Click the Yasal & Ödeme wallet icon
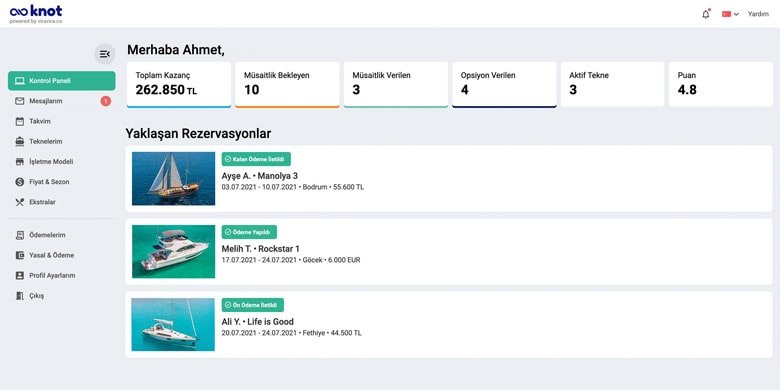The image size is (780, 390). tap(20, 255)
